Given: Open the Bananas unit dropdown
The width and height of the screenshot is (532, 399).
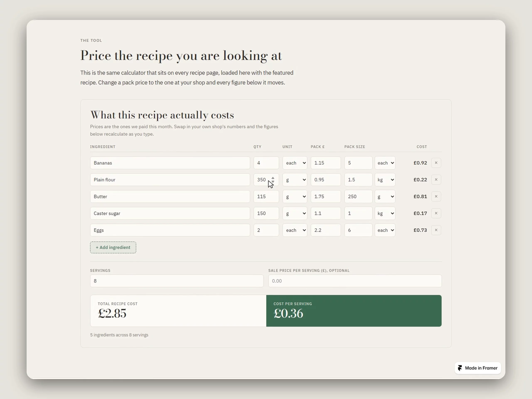Looking at the screenshot, I should click(x=295, y=163).
